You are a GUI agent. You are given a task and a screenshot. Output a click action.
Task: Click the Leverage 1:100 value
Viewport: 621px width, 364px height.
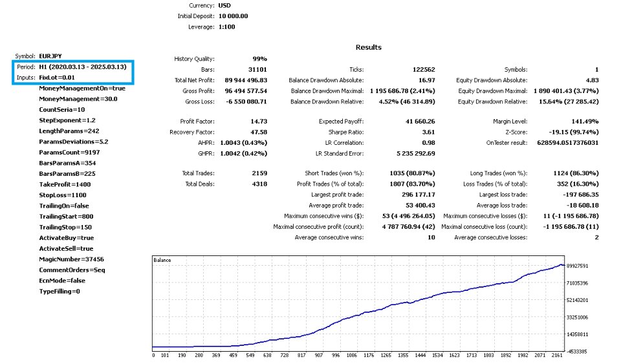[226, 27]
